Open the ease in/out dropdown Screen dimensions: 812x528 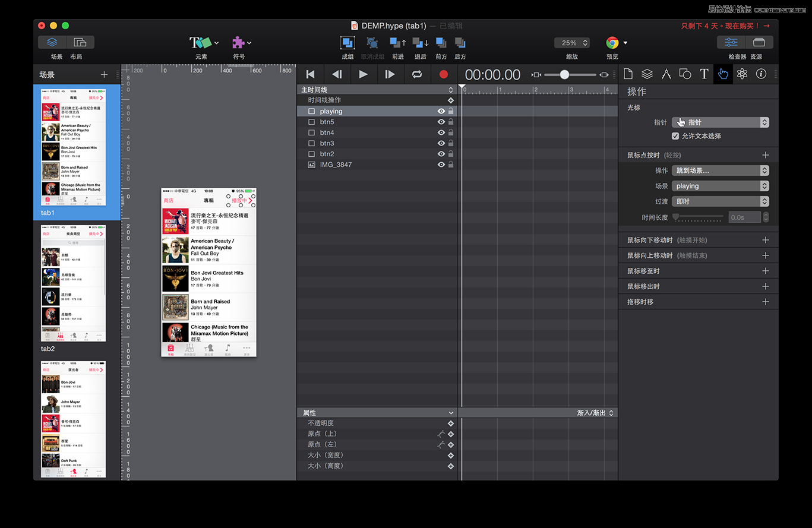coord(595,413)
